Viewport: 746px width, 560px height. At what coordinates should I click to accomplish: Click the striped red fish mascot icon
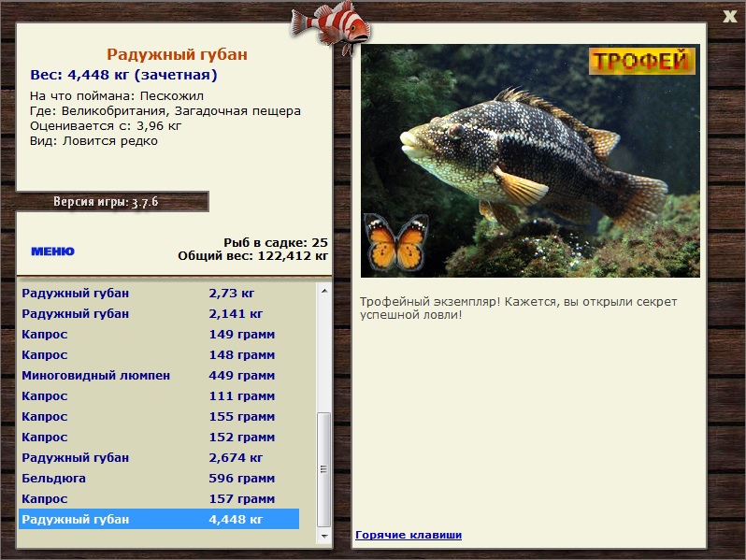pyautogui.click(x=330, y=26)
